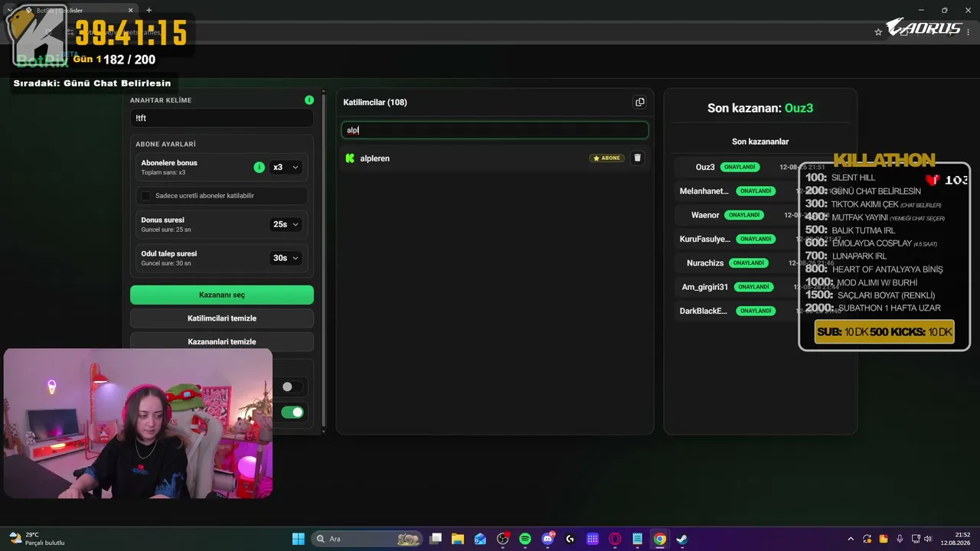The height and width of the screenshot is (551, 980).
Task: Toggle the grey switch that is off
Action: pos(292,387)
